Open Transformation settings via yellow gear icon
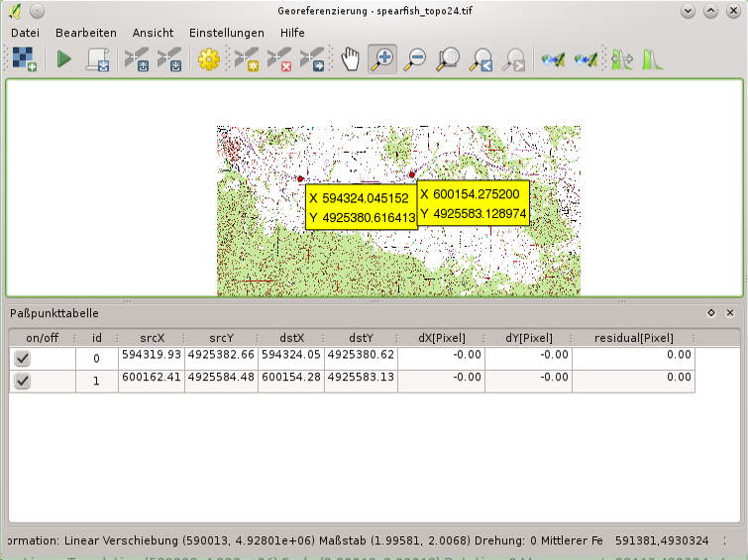The image size is (748, 560). (208, 59)
